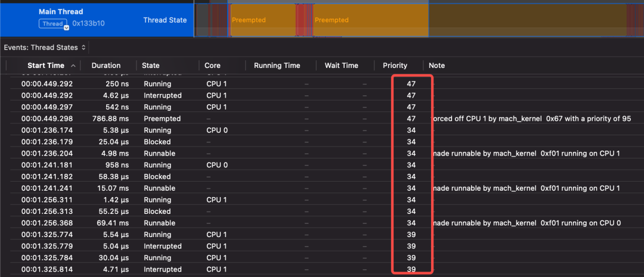Click the Running Time column header
Image resolution: width=644 pixels, height=277 pixels.
277,66
